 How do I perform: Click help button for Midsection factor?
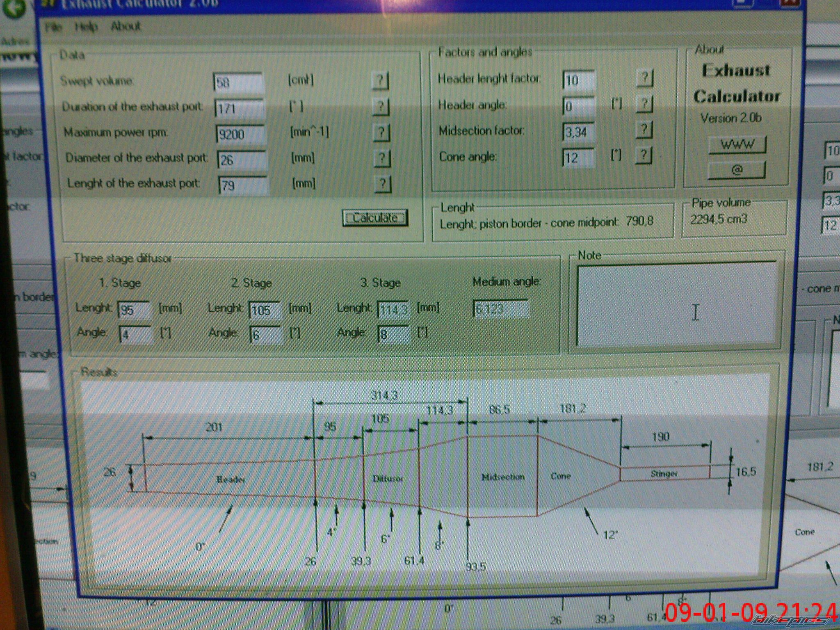click(x=644, y=130)
